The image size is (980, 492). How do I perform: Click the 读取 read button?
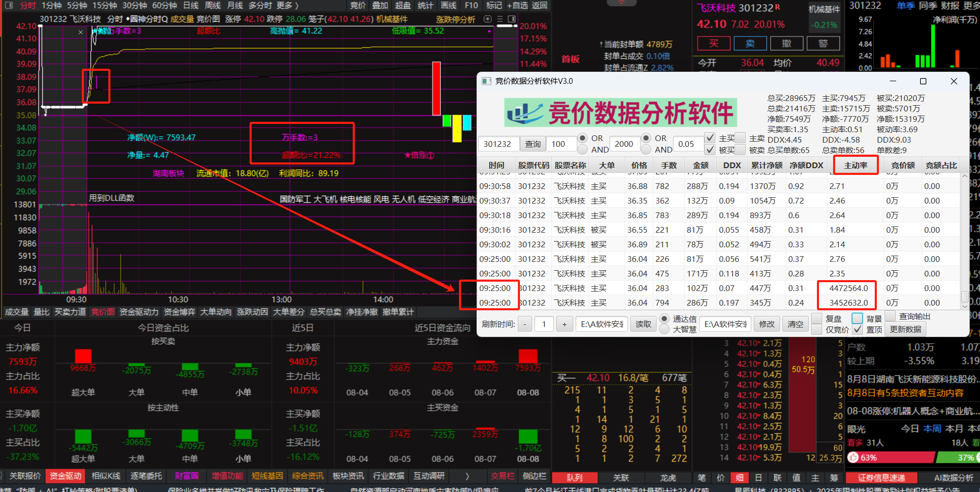coord(643,324)
